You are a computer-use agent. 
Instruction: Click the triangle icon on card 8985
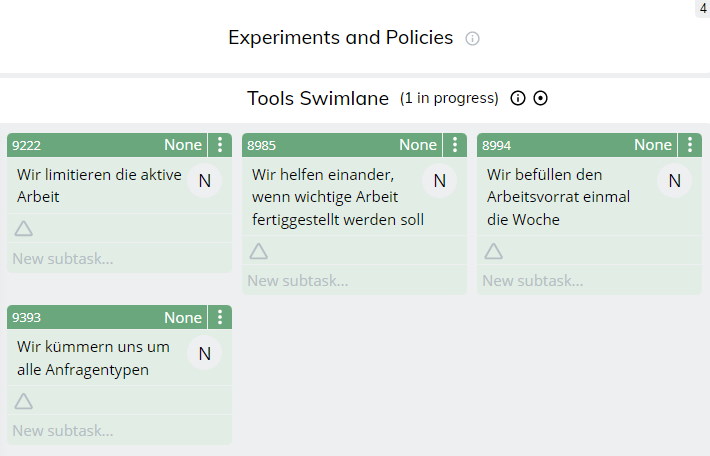[259, 251]
